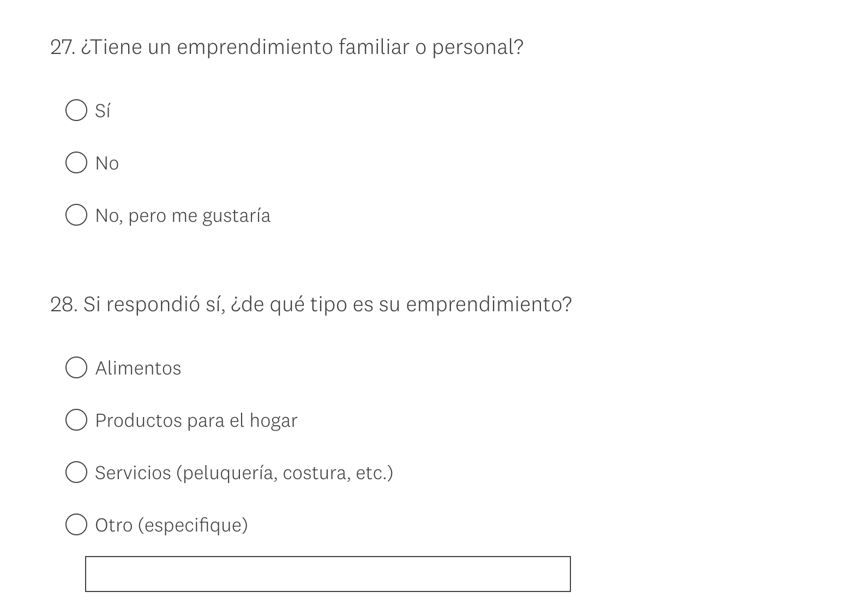Click the "Alimentos" option label text
The width and height of the screenshot is (866, 616).
click(x=138, y=369)
